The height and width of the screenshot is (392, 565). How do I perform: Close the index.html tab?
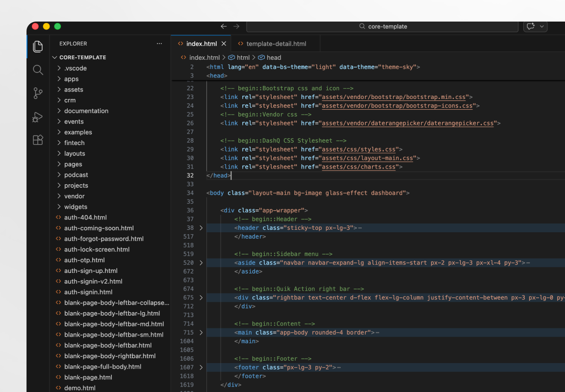coord(224,43)
